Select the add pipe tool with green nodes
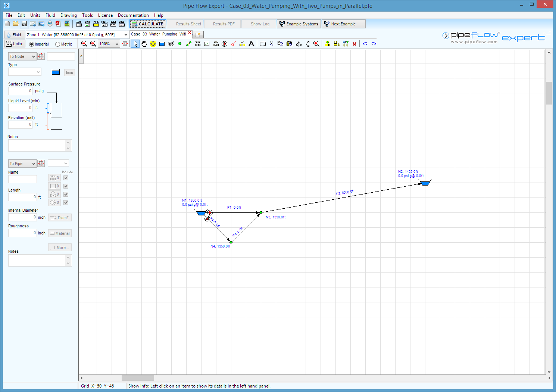Image resolution: width=556 pixels, height=392 pixels. (x=189, y=44)
